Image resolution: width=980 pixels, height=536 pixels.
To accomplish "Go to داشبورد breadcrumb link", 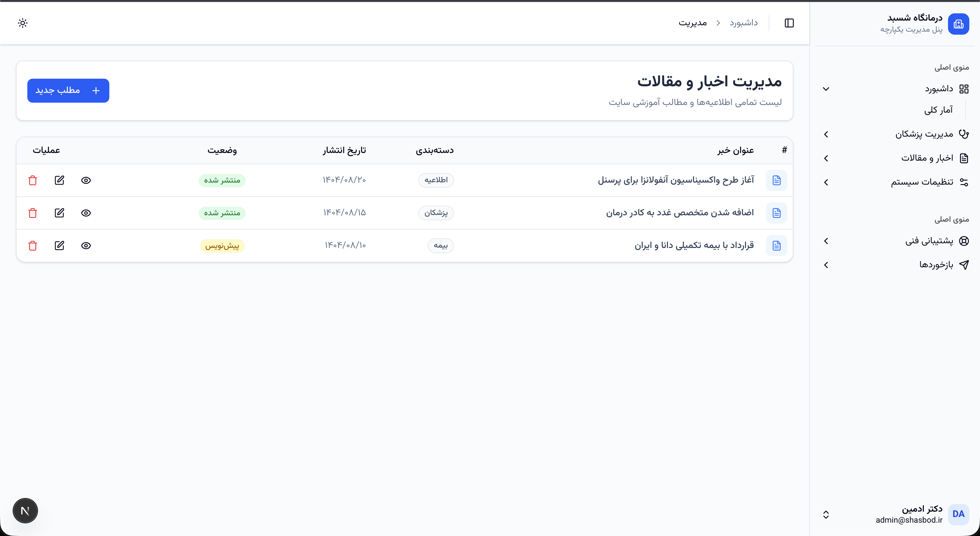I will pos(743,23).
